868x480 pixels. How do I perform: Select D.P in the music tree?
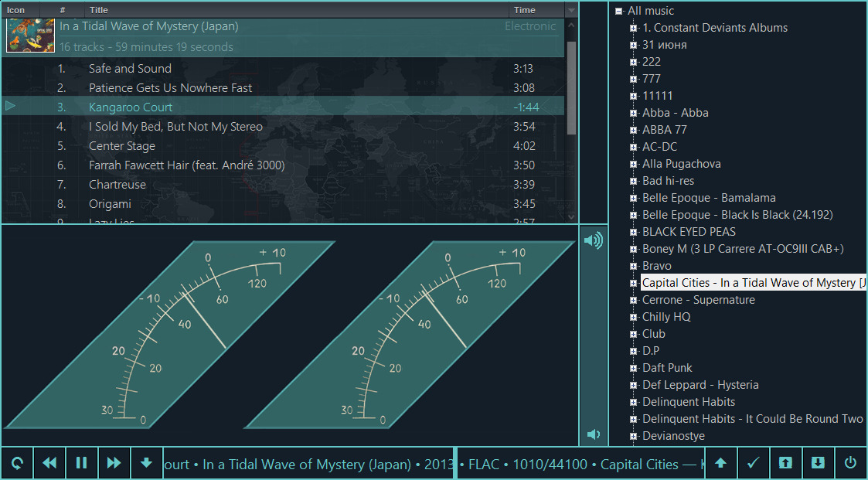click(651, 351)
